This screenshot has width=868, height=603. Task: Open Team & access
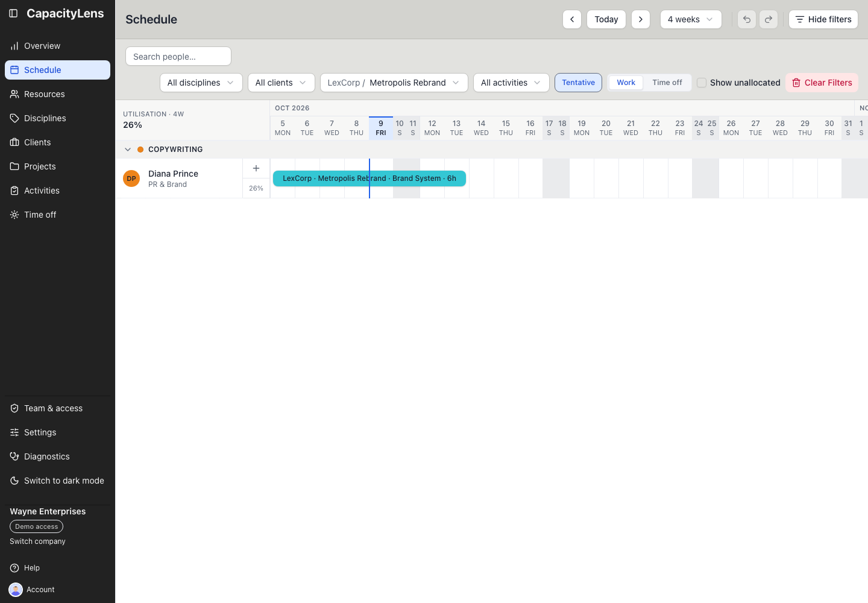coord(57,408)
